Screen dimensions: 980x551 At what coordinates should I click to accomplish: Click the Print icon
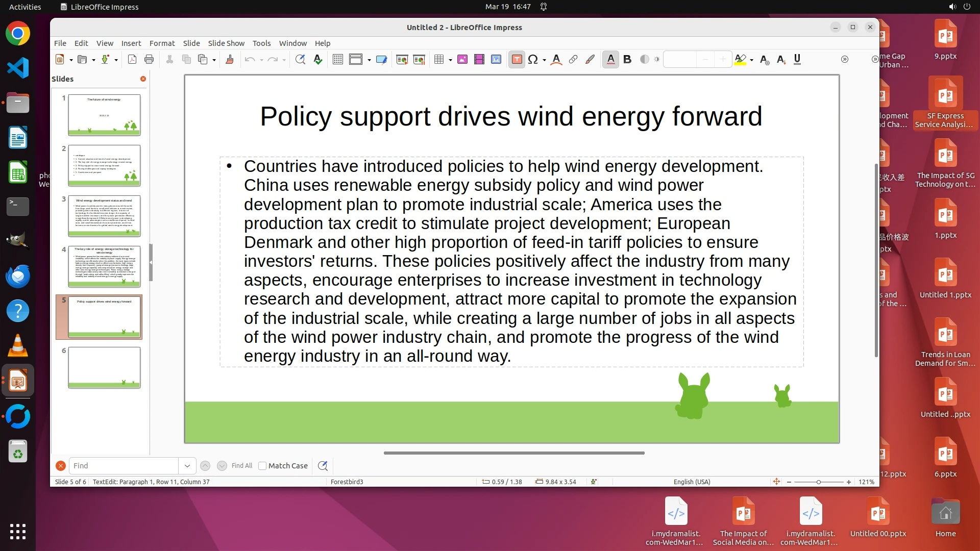tap(149, 60)
